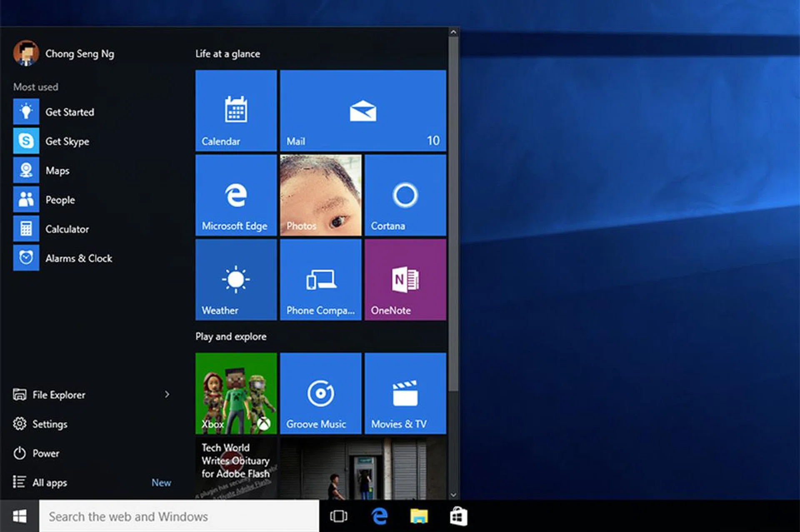This screenshot has width=800, height=532.
Task: Open the Cortana tile
Action: (405, 195)
